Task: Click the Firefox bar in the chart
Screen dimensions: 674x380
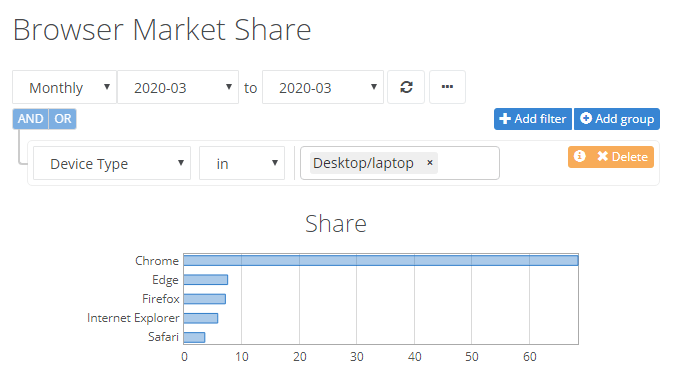Action: pos(205,299)
